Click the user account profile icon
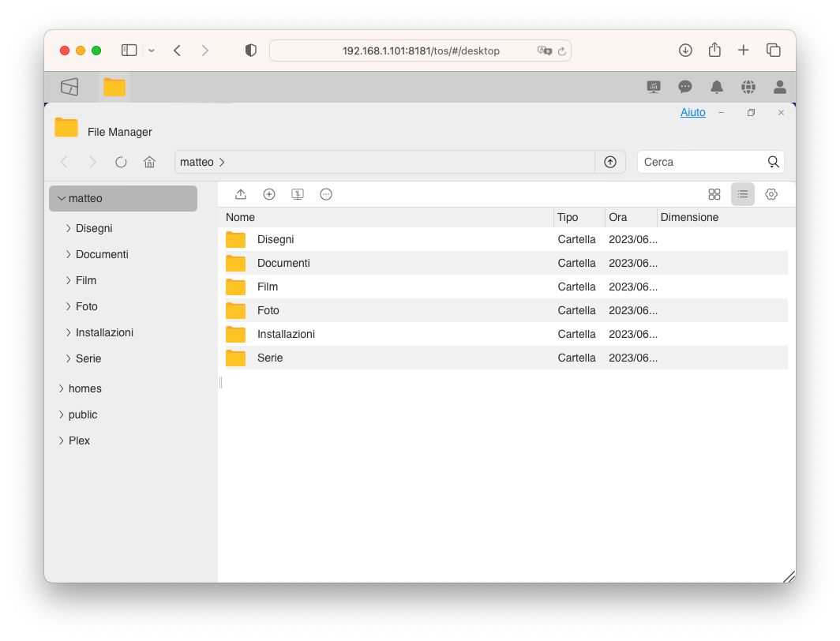Image resolution: width=840 pixels, height=641 pixels. [x=780, y=87]
